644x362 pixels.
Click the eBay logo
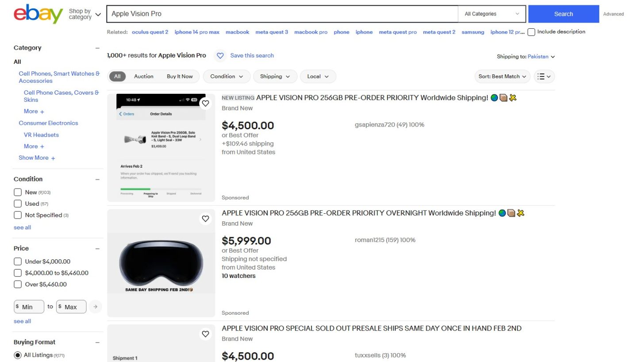(38, 14)
